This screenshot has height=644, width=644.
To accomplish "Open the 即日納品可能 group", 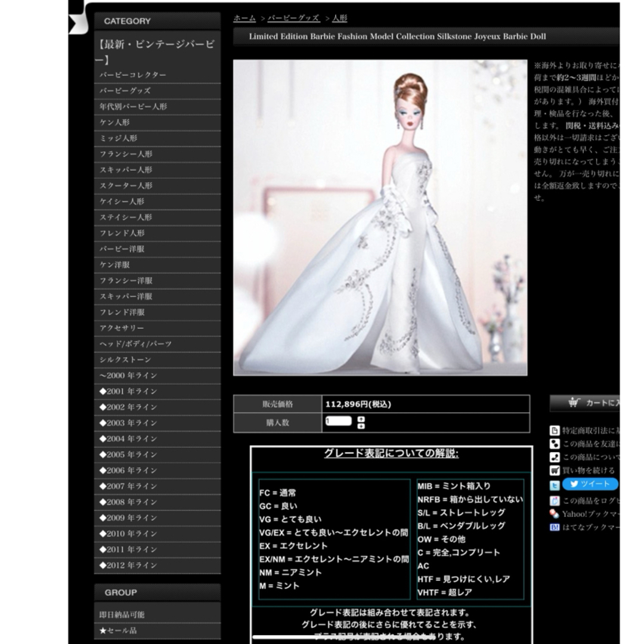I will click(157, 614).
